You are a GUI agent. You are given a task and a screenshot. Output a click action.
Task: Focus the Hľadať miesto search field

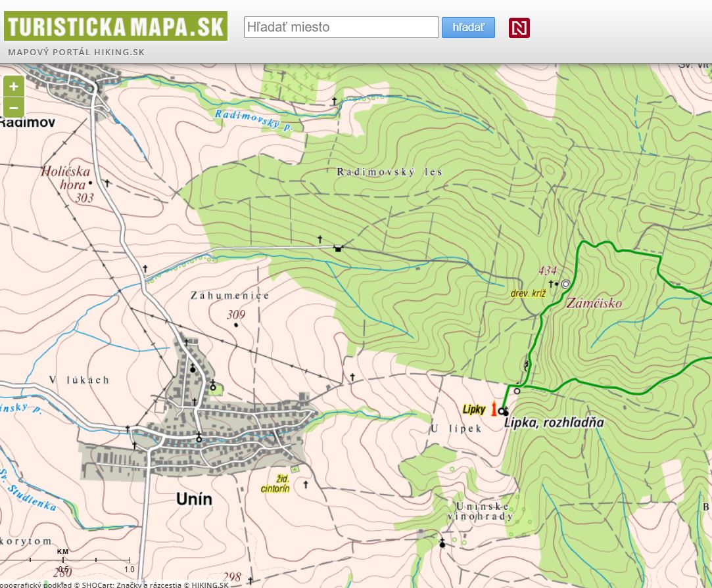click(341, 27)
